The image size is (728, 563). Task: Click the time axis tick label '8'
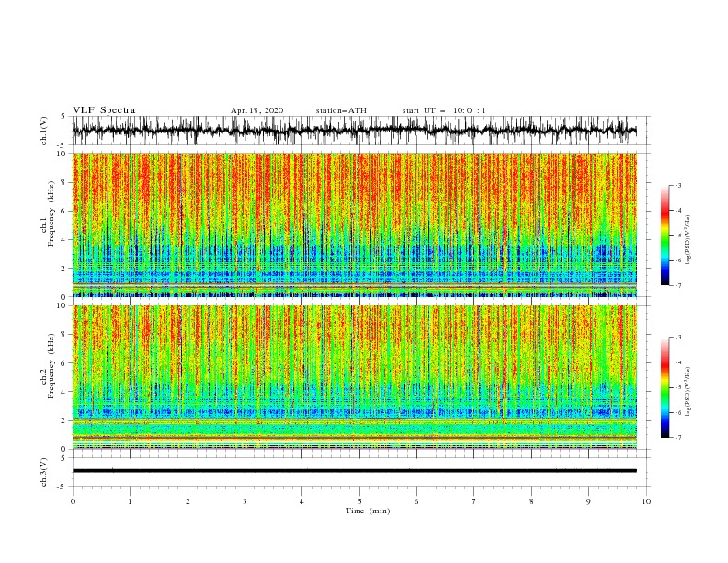(531, 501)
